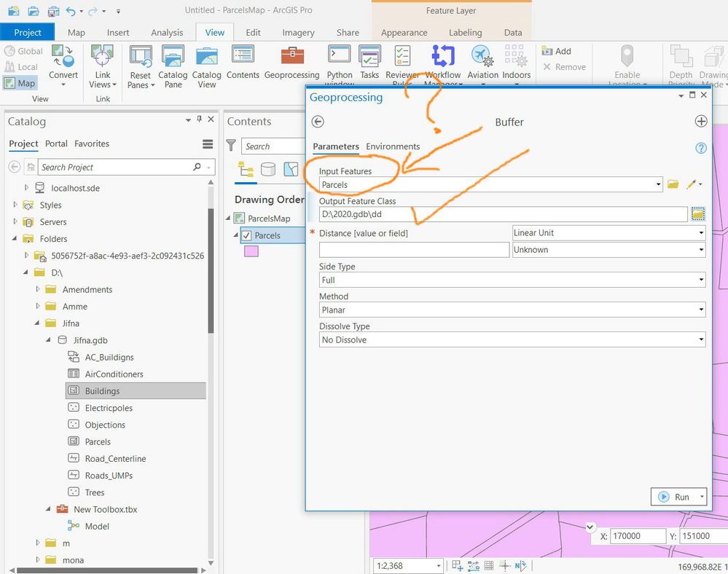Run the Buffer tool

click(675, 497)
